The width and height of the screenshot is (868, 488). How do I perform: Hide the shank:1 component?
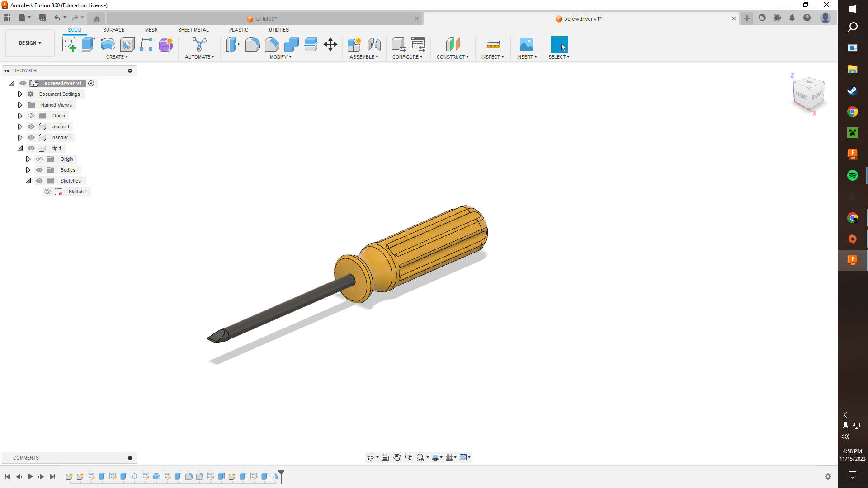(31, 127)
